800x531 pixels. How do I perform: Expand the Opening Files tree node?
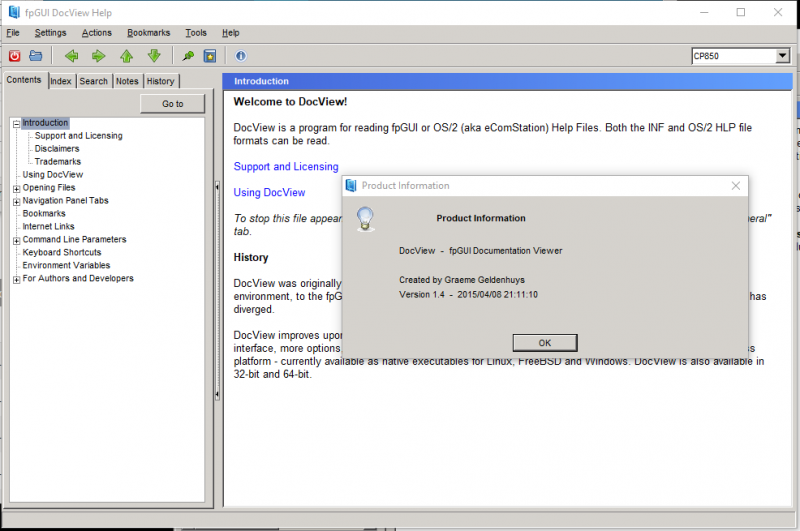click(16, 189)
